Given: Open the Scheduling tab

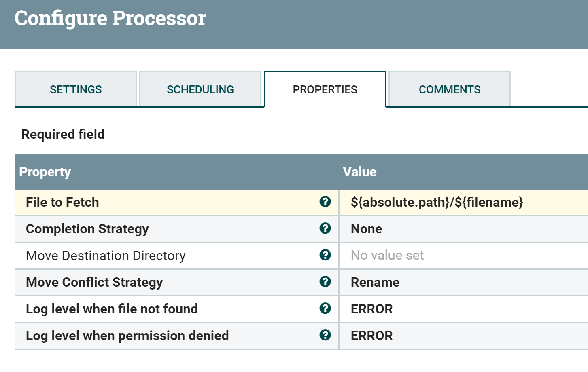Looking at the screenshot, I should click(x=200, y=89).
